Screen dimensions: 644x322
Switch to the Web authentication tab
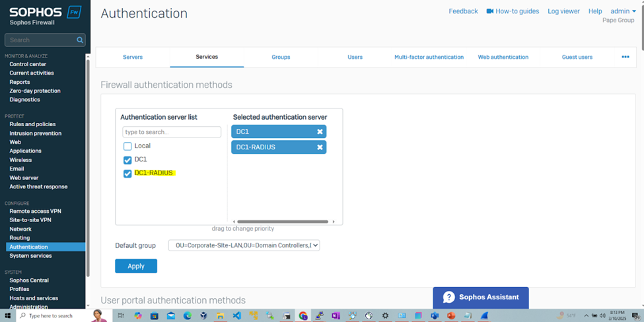503,57
